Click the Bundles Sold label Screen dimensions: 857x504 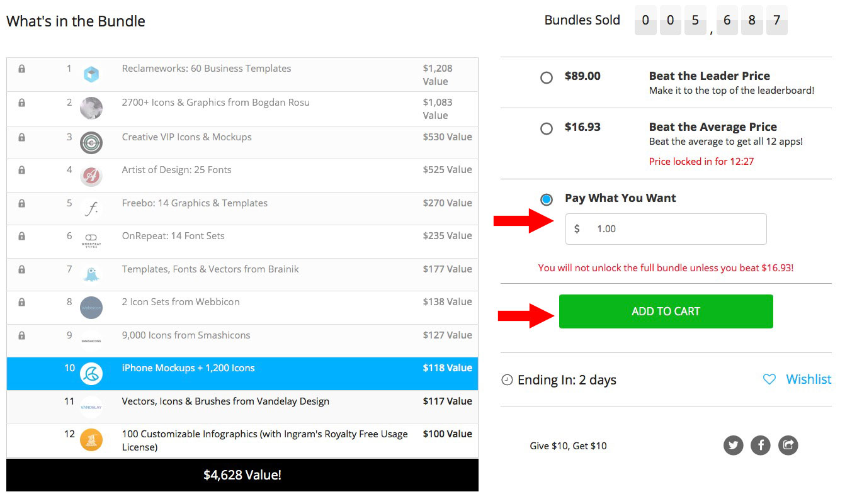(x=582, y=20)
